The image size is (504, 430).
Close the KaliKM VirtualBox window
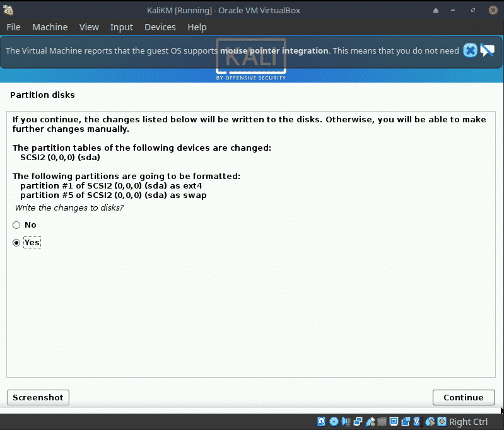pos(493,10)
